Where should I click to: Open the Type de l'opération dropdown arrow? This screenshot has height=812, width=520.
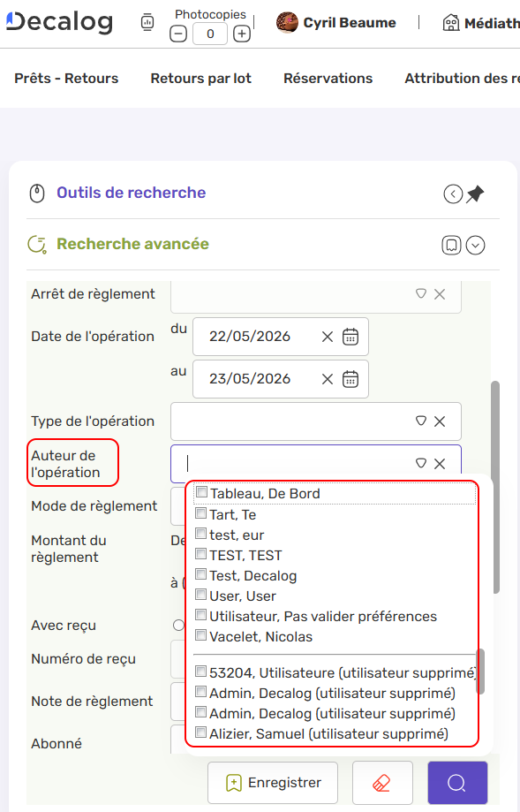click(x=421, y=421)
